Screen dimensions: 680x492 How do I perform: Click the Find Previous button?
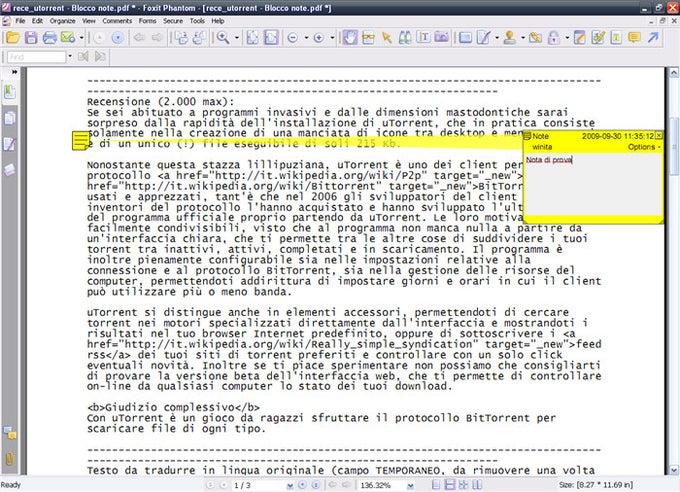click(83, 57)
